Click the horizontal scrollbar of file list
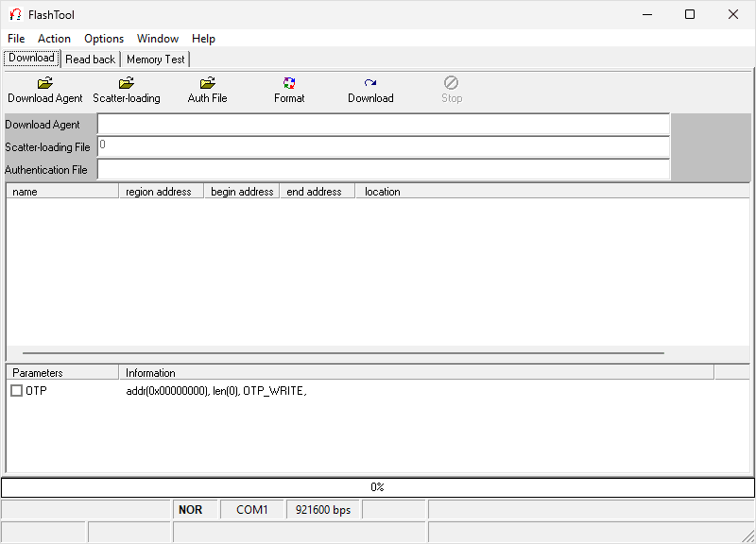This screenshot has width=756, height=544. coord(343,352)
